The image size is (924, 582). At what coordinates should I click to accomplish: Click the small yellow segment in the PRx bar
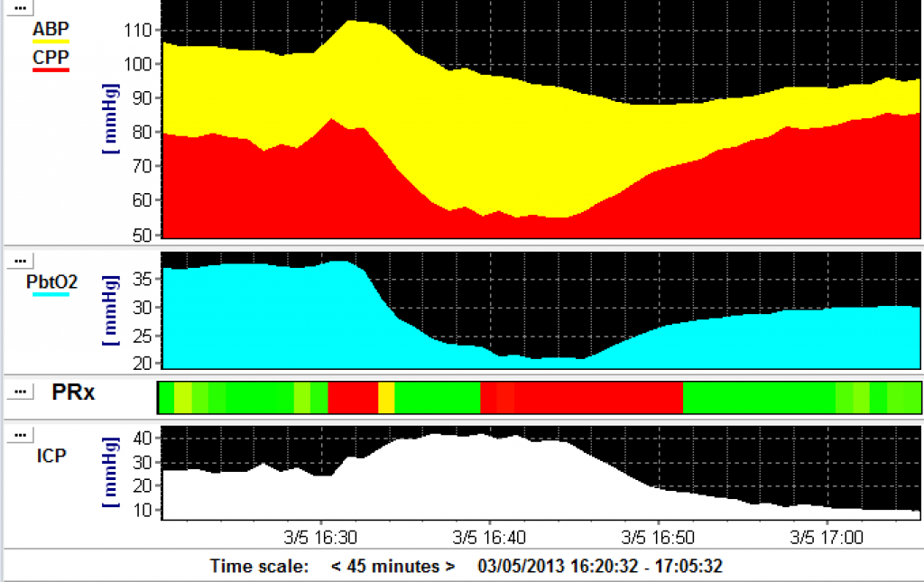[386, 397]
